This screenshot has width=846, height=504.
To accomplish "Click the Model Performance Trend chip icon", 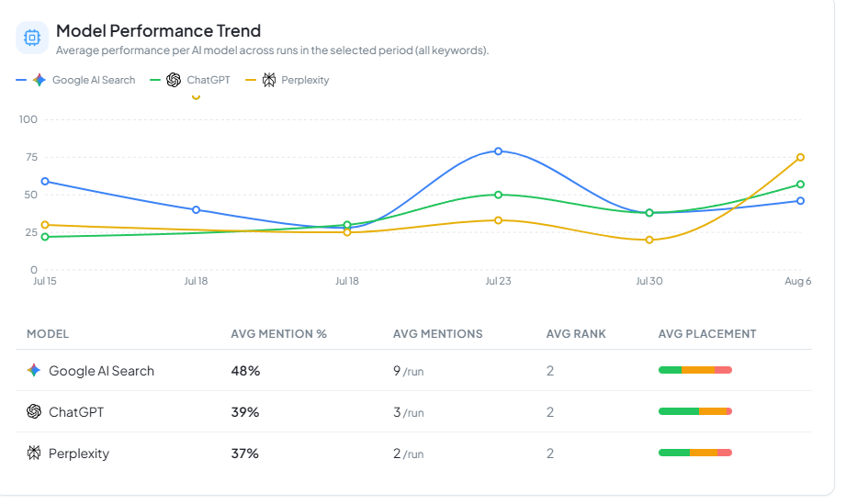I will pyautogui.click(x=32, y=38).
